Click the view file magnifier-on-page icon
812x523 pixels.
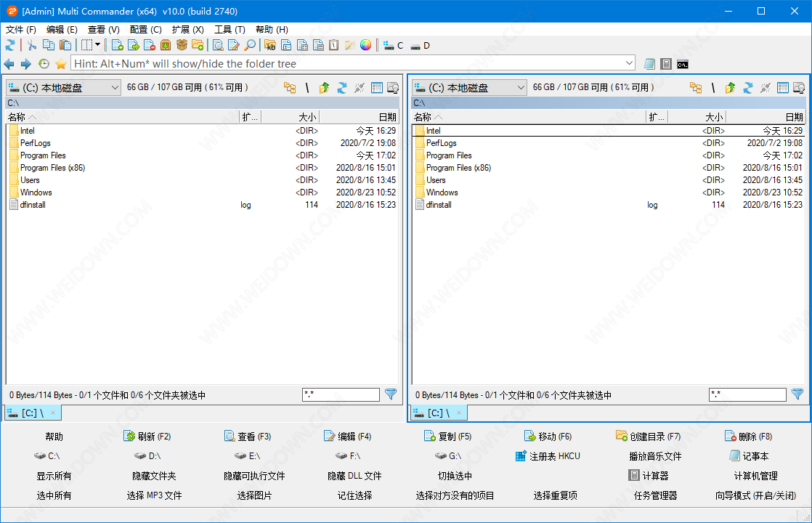[218, 46]
